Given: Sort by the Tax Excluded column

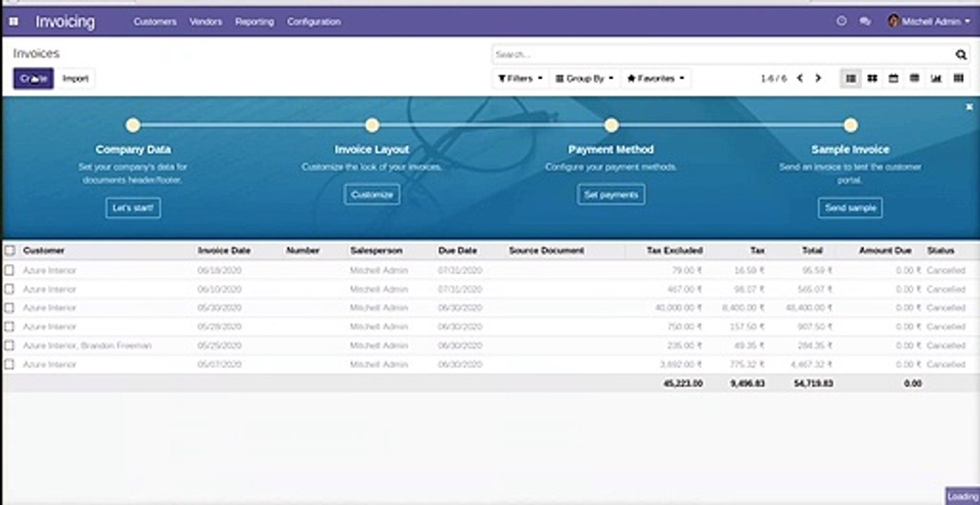Looking at the screenshot, I should 675,250.
